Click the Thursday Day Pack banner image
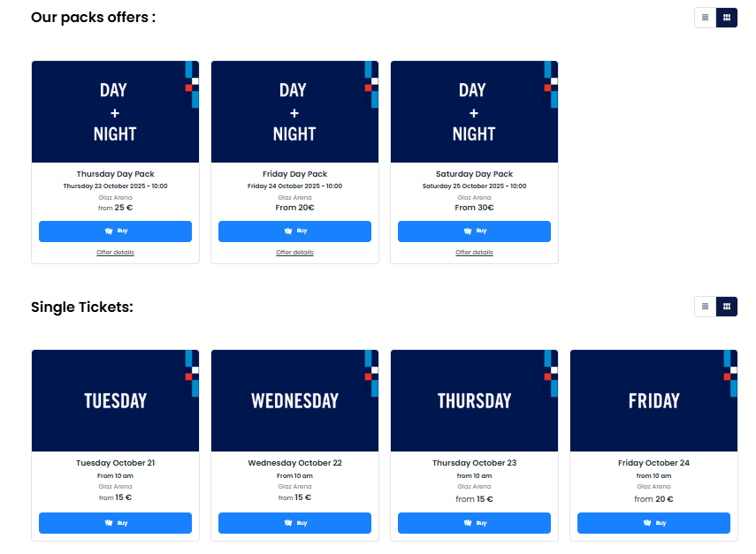Viewport: 756px width, 554px height. click(115, 111)
